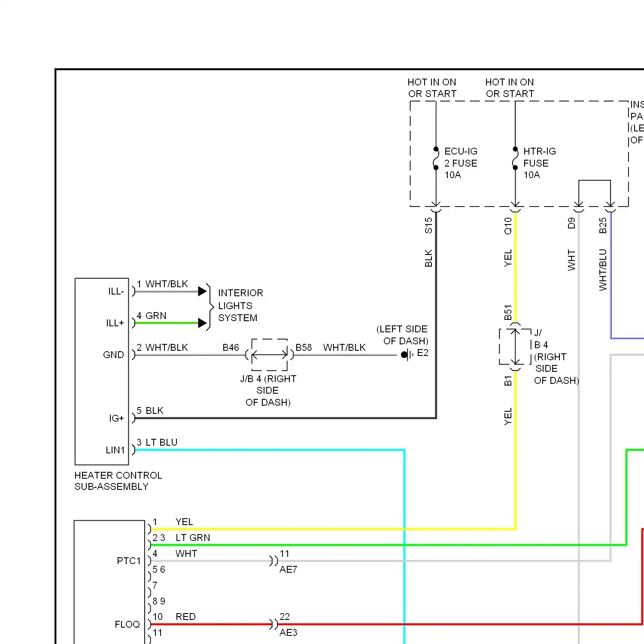
Task: Select the ILL- terminal label
Action: tap(116, 292)
